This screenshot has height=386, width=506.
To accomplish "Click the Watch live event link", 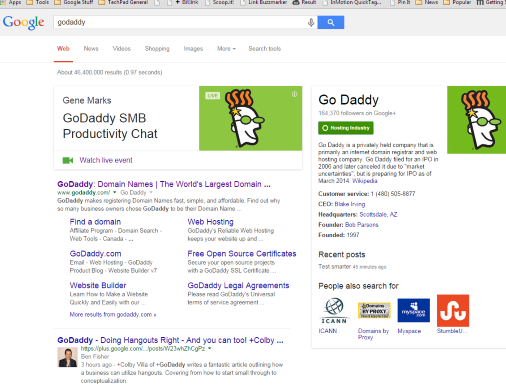I will (x=106, y=160).
